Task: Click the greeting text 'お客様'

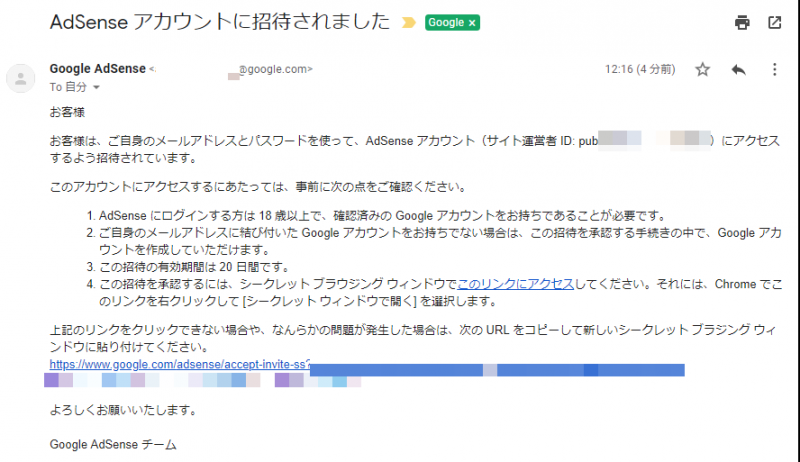Action: [67, 112]
